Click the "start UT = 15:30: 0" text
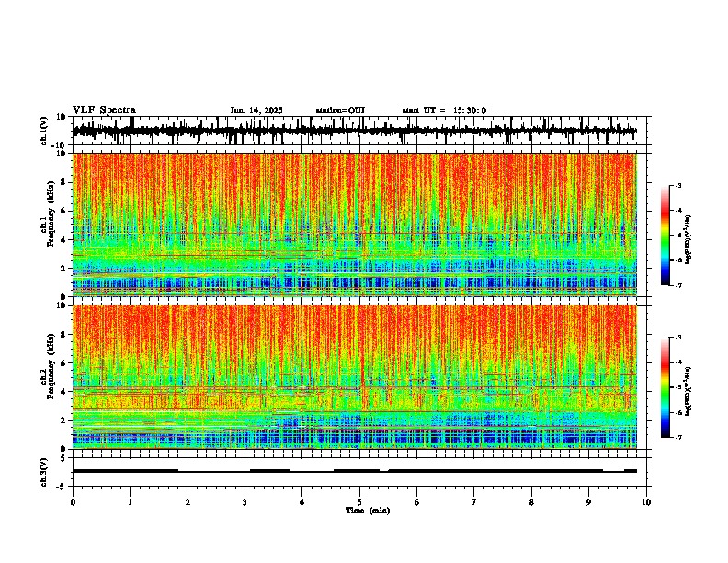728x563 pixels. pos(444,110)
